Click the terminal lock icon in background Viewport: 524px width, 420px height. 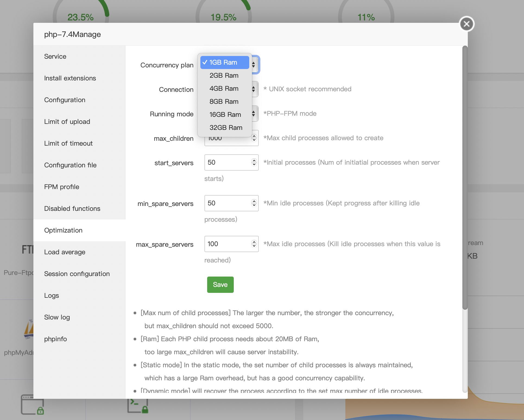coord(138,406)
